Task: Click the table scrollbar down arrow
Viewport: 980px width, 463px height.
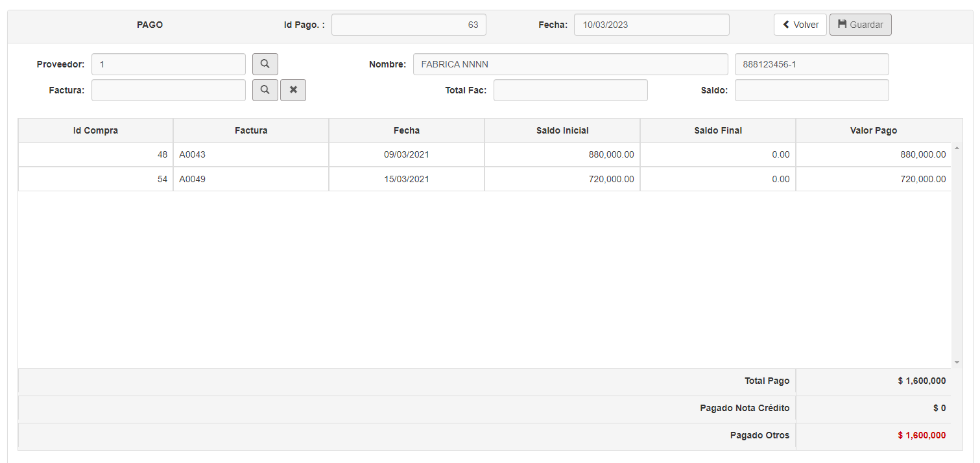Action: 957,362
